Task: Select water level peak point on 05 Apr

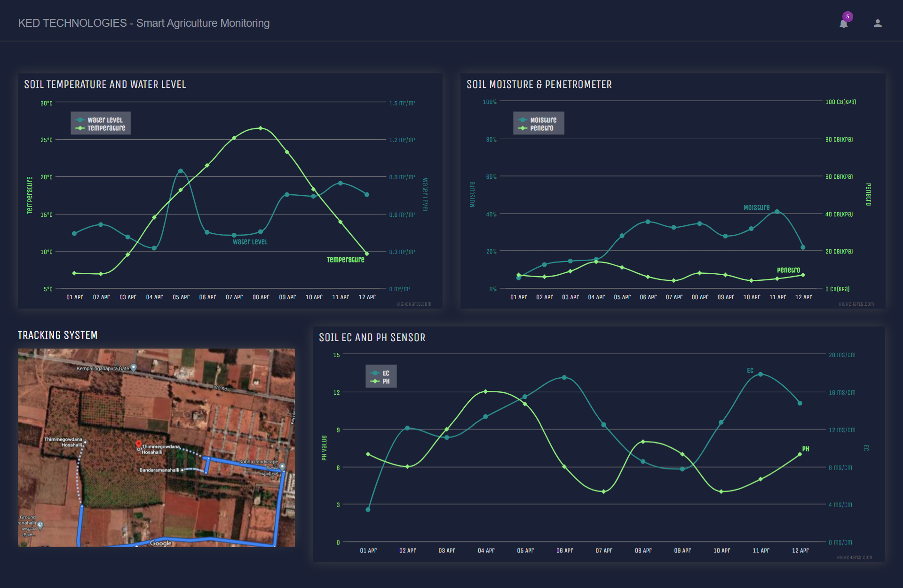Action: pyautogui.click(x=181, y=171)
